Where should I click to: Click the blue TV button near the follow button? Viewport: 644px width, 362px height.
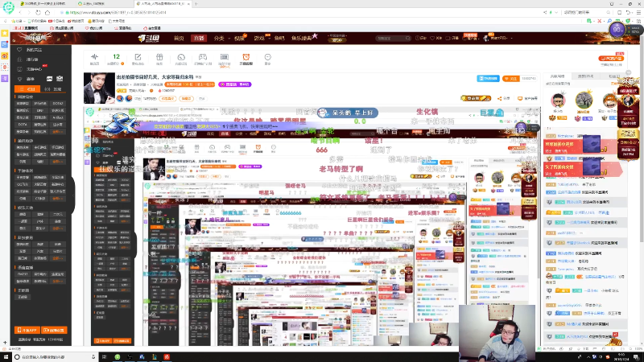(x=488, y=78)
